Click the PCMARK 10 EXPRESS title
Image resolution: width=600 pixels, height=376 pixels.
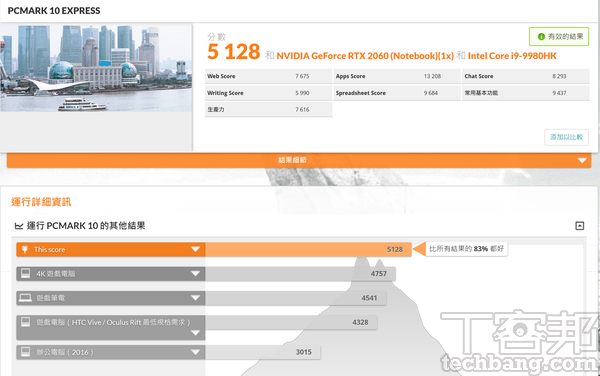coord(54,11)
